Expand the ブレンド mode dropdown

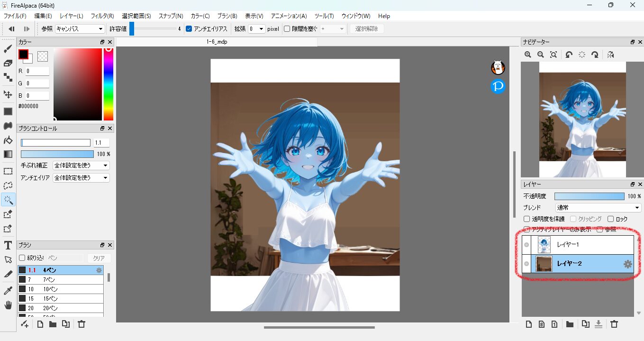(598, 208)
